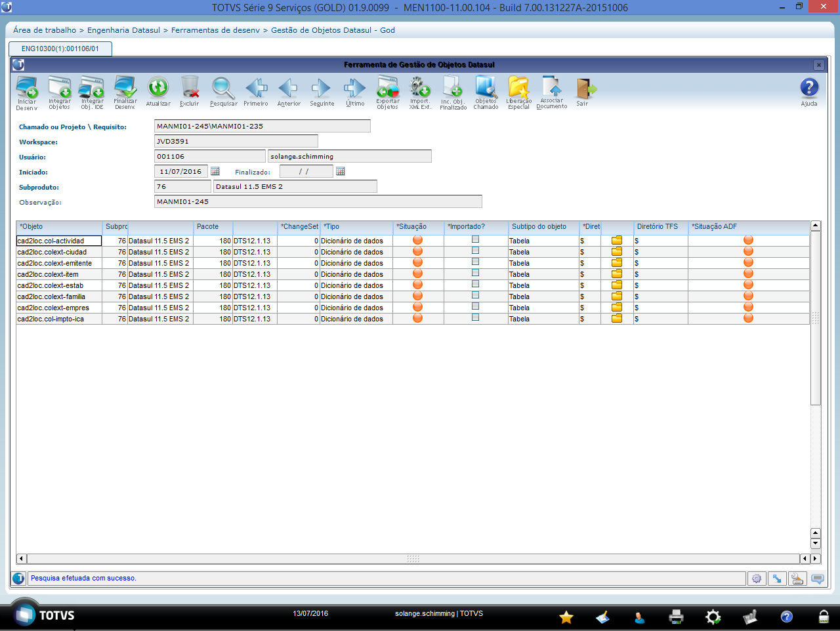Toggle Importado checkbox for cad2loc.col-actividad
The image size is (840, 631).
(475, 239)
